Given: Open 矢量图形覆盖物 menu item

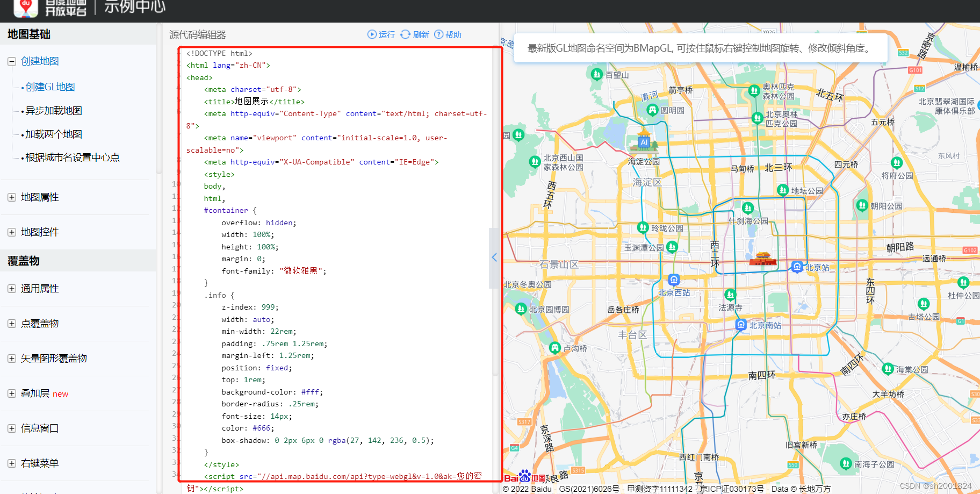Looking at the screenshot, I should point(54,359).
